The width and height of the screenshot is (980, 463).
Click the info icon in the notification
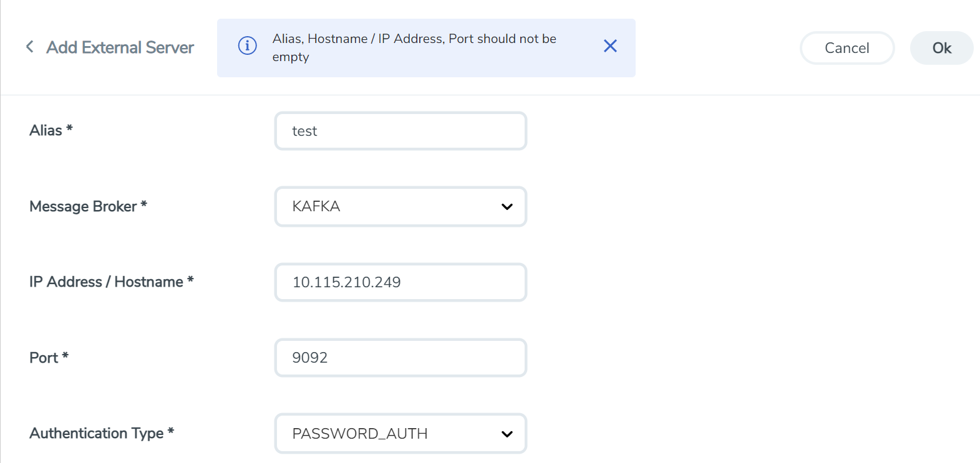[x=248, y=46]
